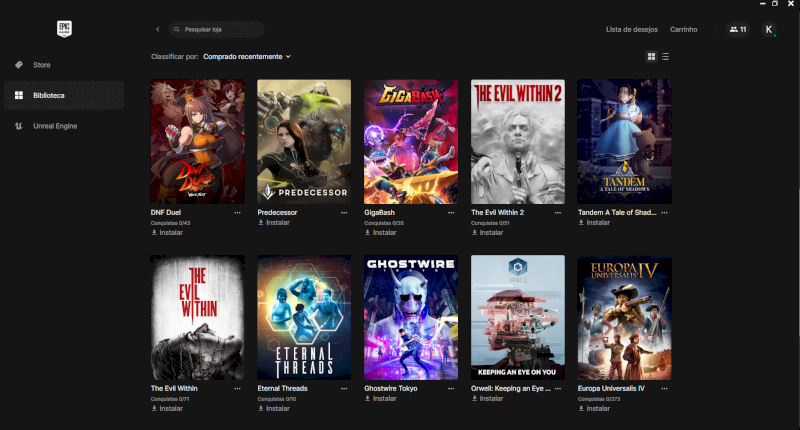Open Tandem more options menu
This screenshot has height=430, width=800.
664,213
